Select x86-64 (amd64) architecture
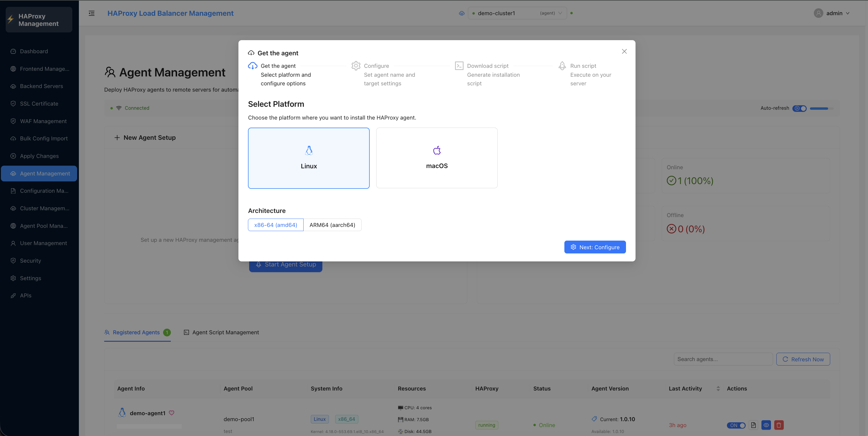Screen dimensions: 868x436 276,225
